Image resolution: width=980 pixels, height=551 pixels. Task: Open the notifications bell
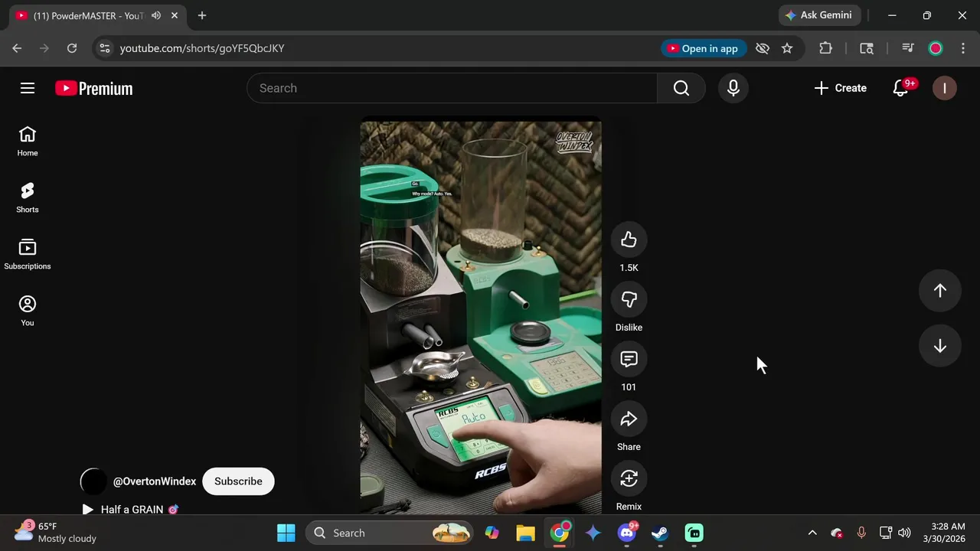click(901, 88)
